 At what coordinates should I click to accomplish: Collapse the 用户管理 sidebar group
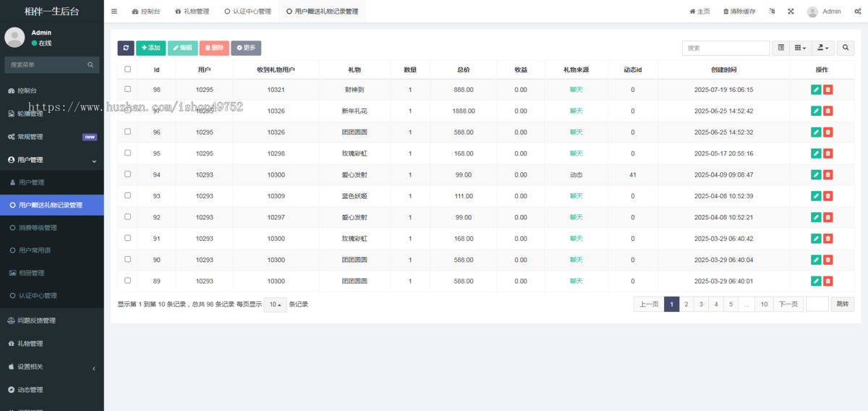point(51,160)
